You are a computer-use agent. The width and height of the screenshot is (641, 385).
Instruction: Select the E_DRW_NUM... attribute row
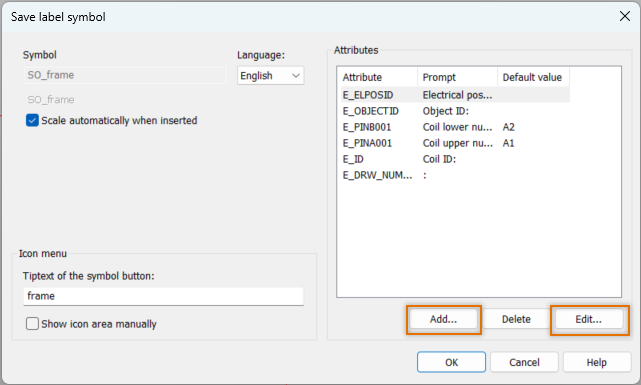455,175
